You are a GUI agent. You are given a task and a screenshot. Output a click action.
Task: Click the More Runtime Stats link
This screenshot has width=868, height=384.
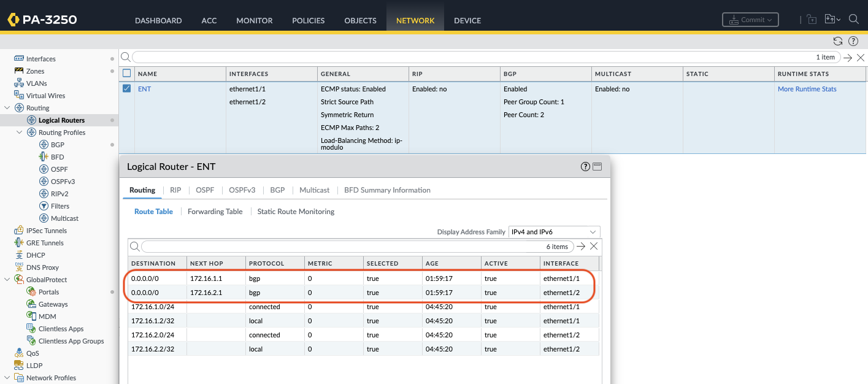click(x=807, y=89)
